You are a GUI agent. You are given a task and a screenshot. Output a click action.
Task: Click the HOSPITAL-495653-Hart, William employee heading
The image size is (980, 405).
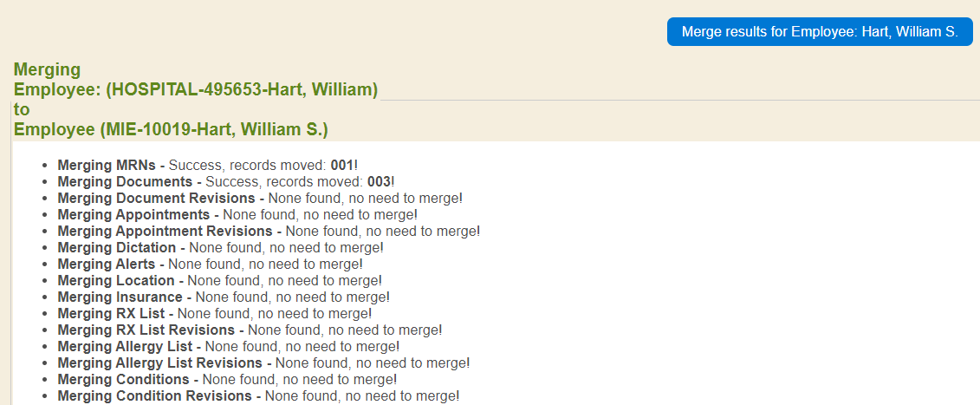[x=196, y=89]
